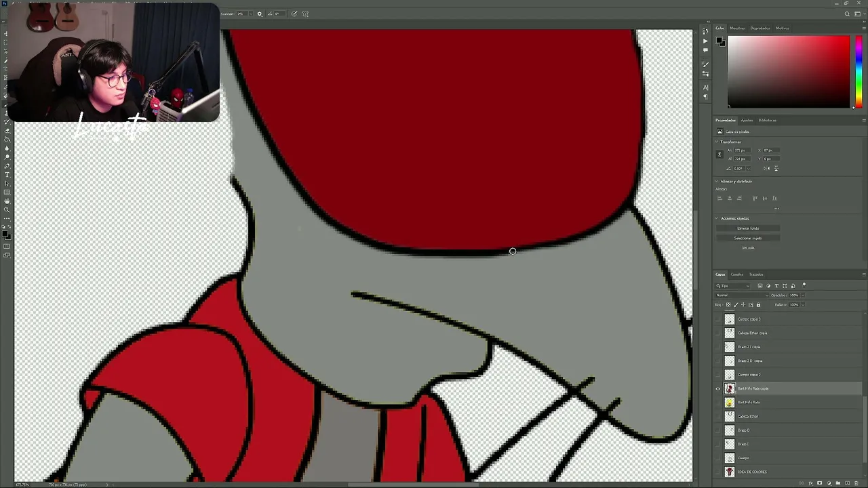
Task: Switch to the Bibliotecas tab
Action: [x=768, y=121]
